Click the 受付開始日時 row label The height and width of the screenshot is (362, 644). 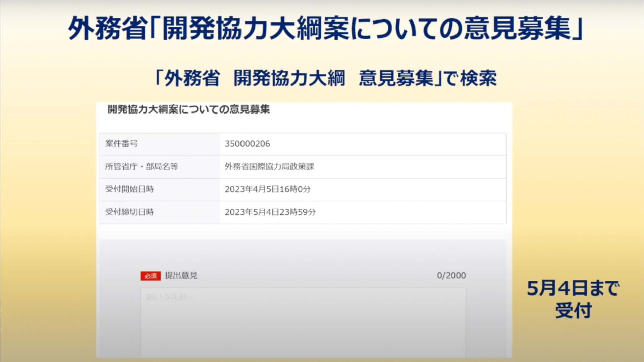point(129,189)
